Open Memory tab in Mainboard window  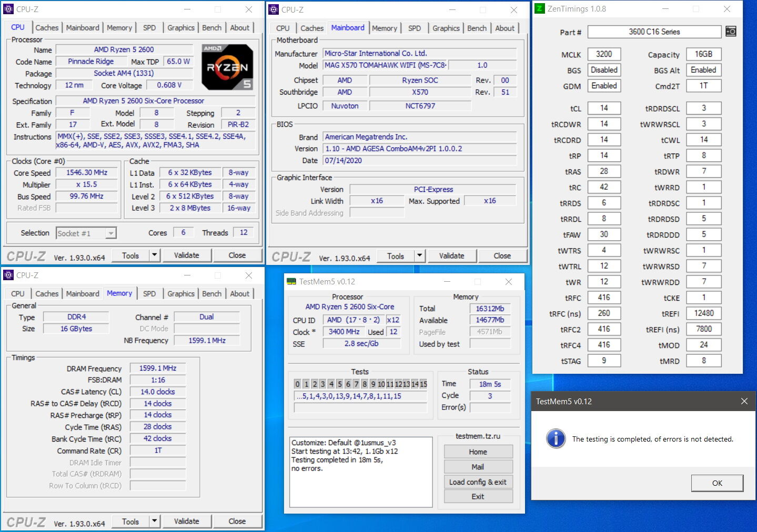tap(385, 28)
